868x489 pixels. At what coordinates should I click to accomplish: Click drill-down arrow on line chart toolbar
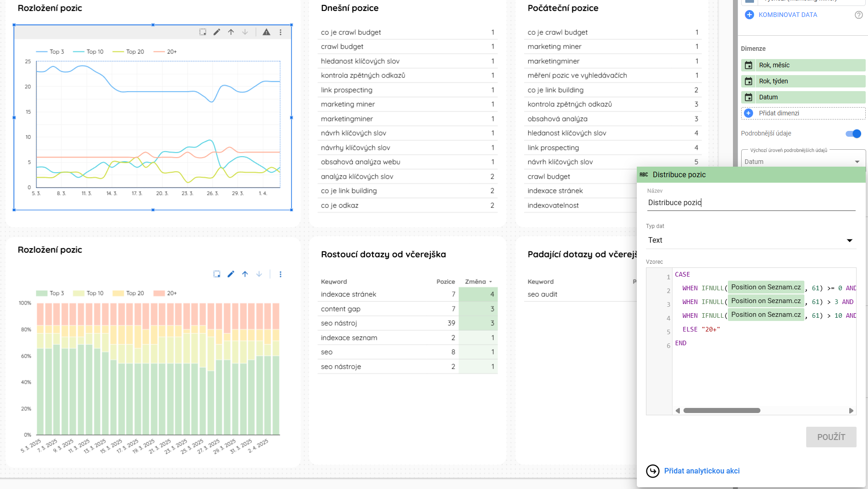pyautogui.click(x=245, y=32)
